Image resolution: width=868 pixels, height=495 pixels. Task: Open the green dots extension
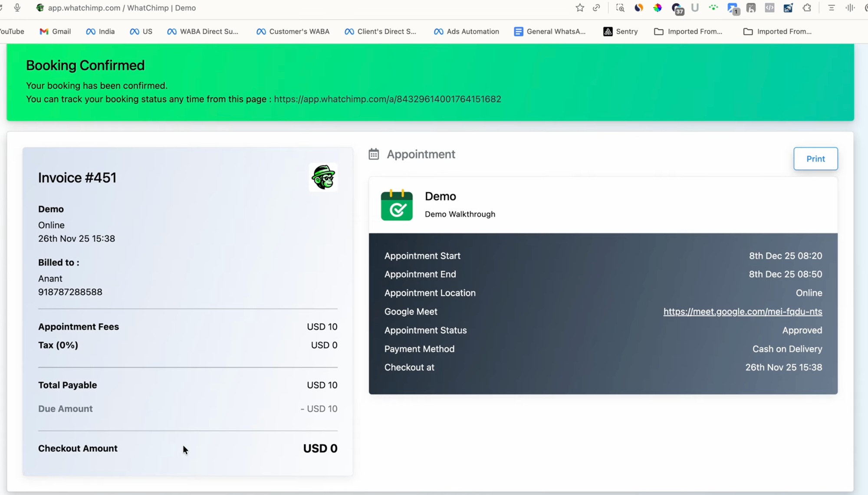click(x=713, y=8)
